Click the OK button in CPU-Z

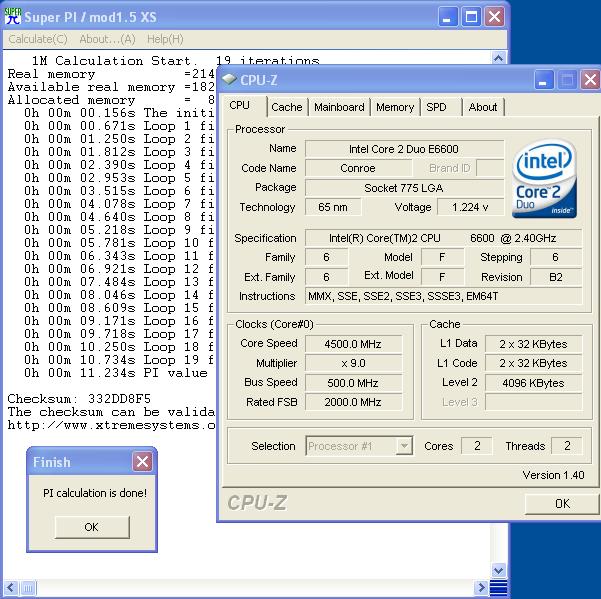point(562,504)
